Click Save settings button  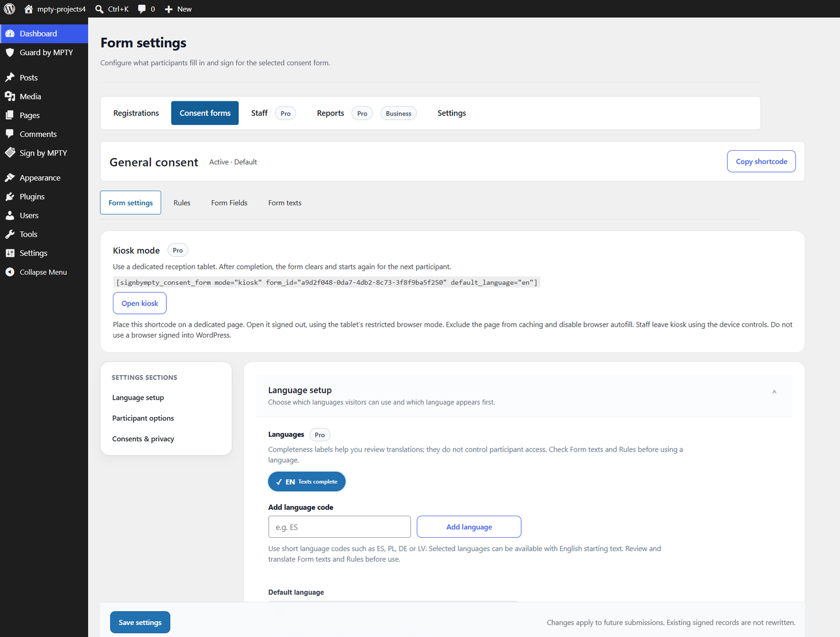pyautogui.click(x=140, y=622)
